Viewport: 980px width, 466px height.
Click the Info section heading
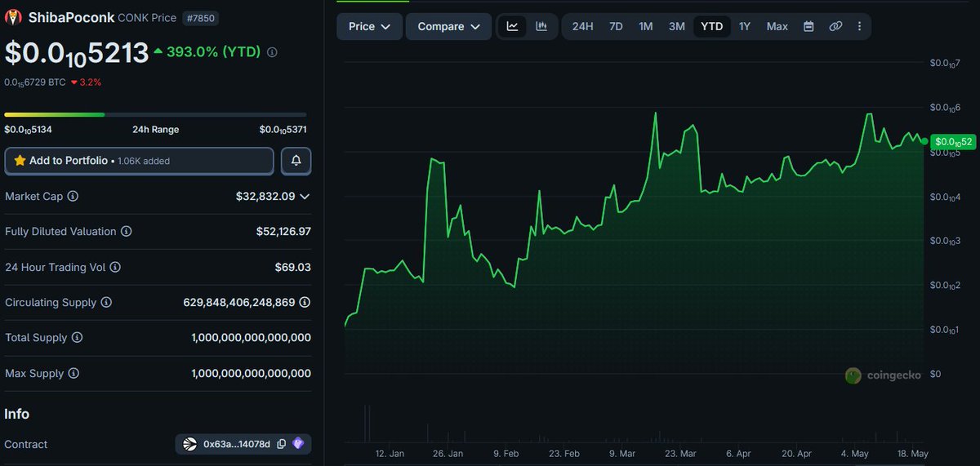click(x=17, y=414)
